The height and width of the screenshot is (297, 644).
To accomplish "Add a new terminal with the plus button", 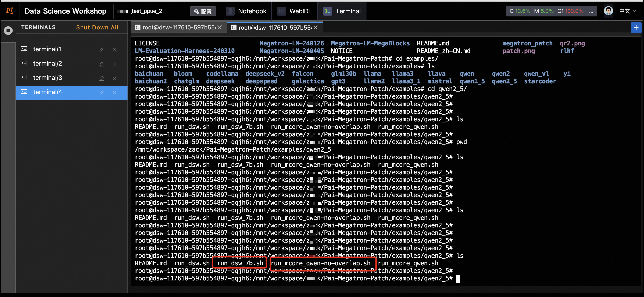I will point(636,27).
